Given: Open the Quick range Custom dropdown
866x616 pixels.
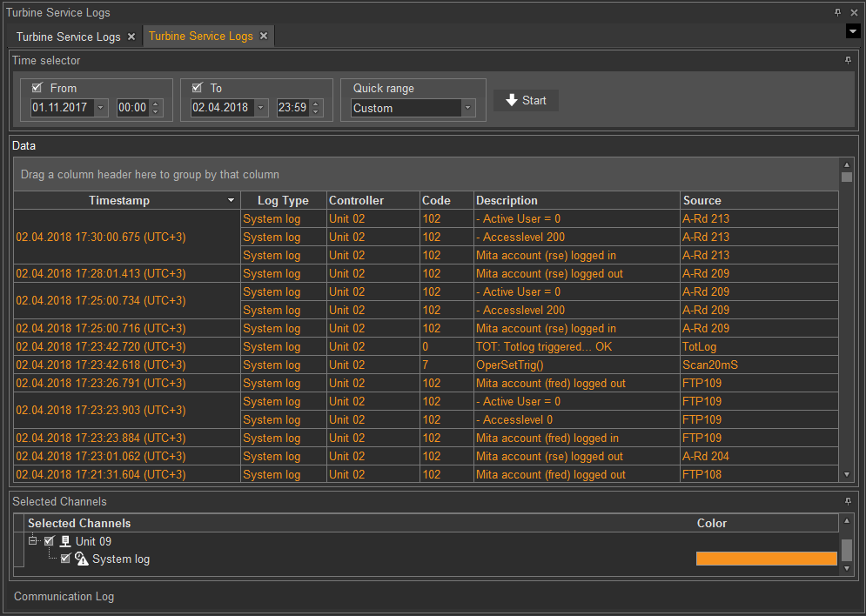Looking at the screenshot, I should coord(468,108).
